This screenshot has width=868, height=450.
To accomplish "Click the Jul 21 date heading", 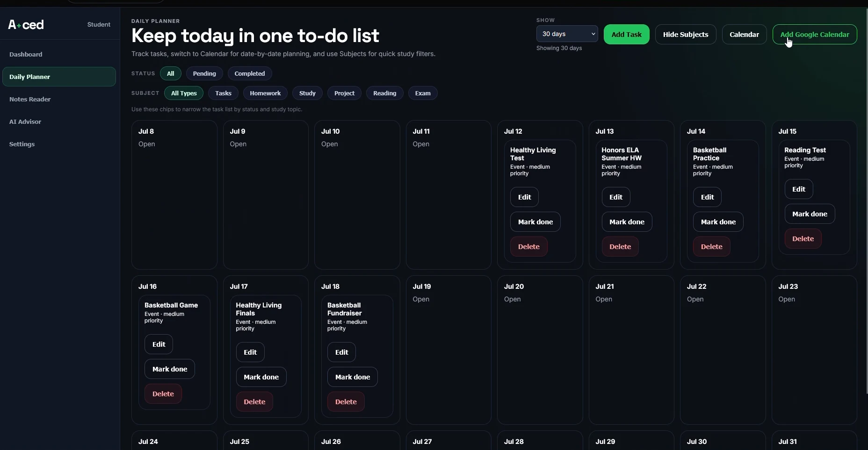I will click(604, 286).
